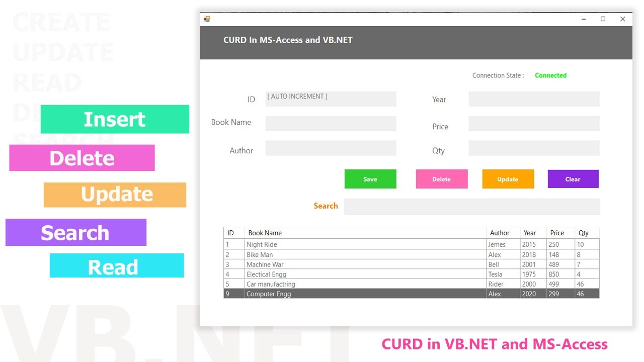Select the Electical Engg row
Image resolution: width=644 pixels, height=362 pixels.
(x=412, y=274)
